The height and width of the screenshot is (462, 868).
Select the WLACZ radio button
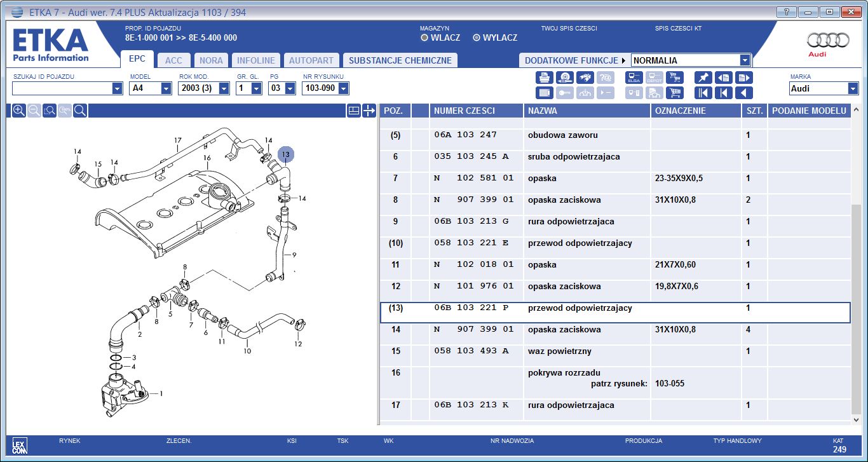(424, 37)
